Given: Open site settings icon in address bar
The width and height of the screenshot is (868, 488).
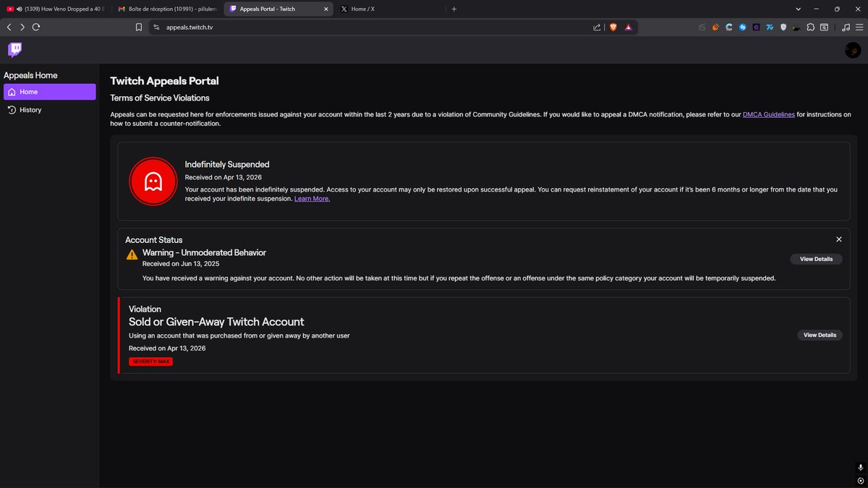Looking at the screenshot, I should pos(156,27).
